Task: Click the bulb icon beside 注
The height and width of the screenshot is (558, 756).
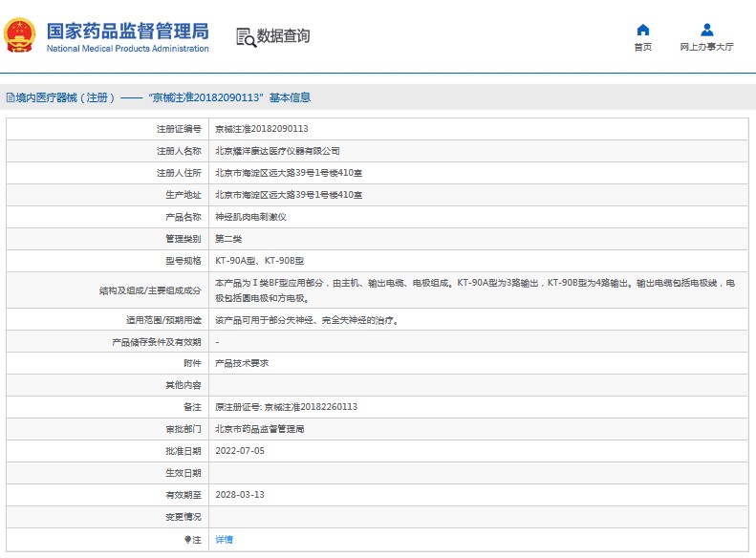Action: (x=187, y=540)
